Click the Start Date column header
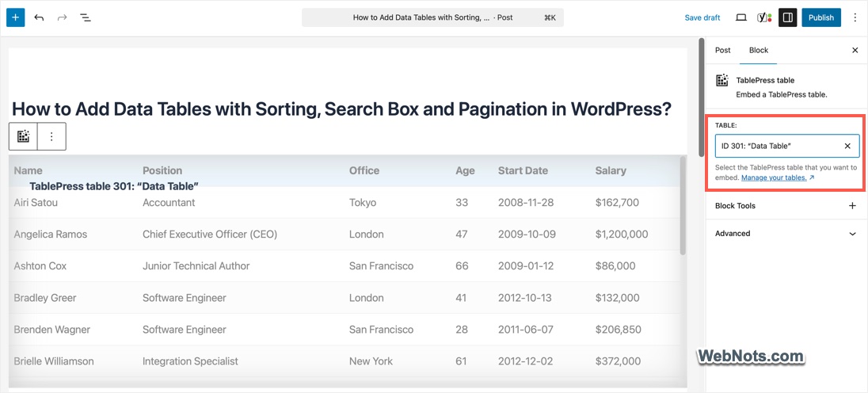Image resolution: width=868 pixels, height=393 pixels. point(523,170)
